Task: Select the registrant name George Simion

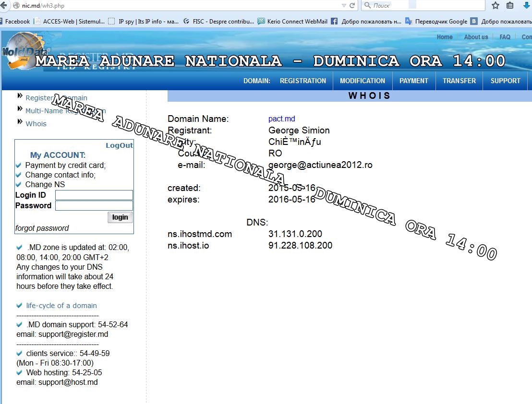Action: 299,131
